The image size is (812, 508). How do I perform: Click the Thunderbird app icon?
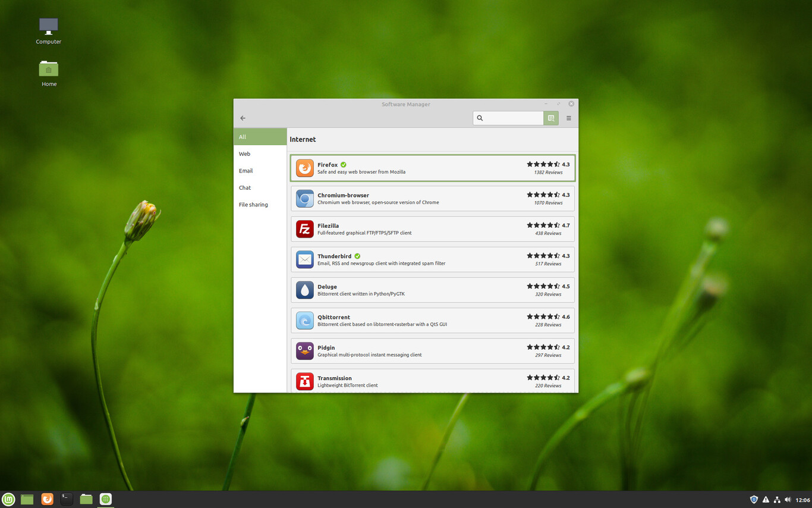click(x=304, y=259)
